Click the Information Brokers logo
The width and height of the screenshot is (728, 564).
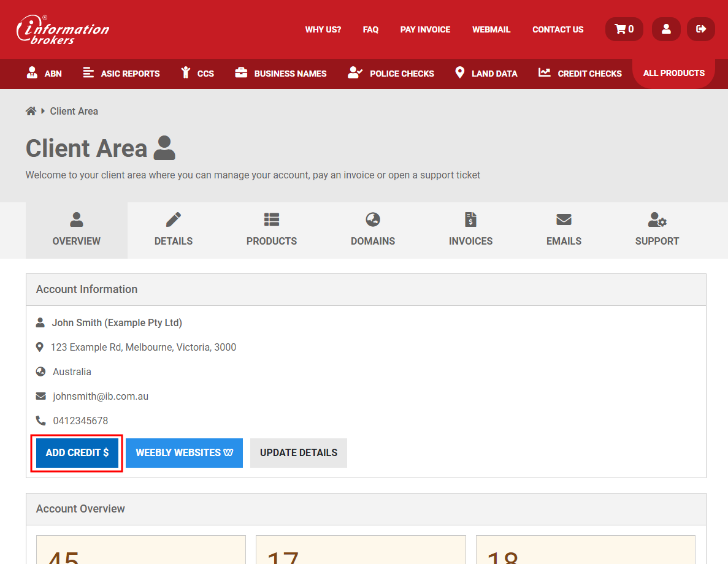tap(63, 30)
